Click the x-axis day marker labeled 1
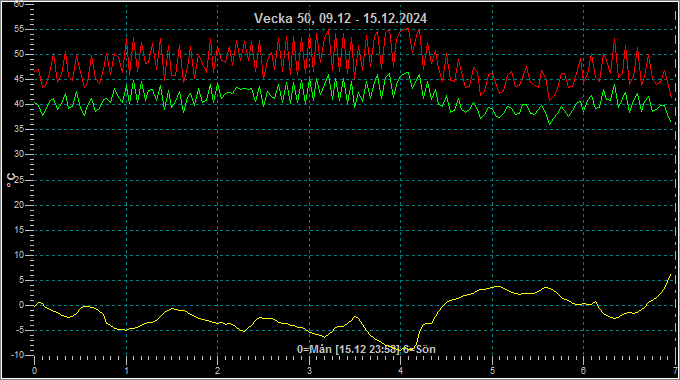 tap(126, 371)
